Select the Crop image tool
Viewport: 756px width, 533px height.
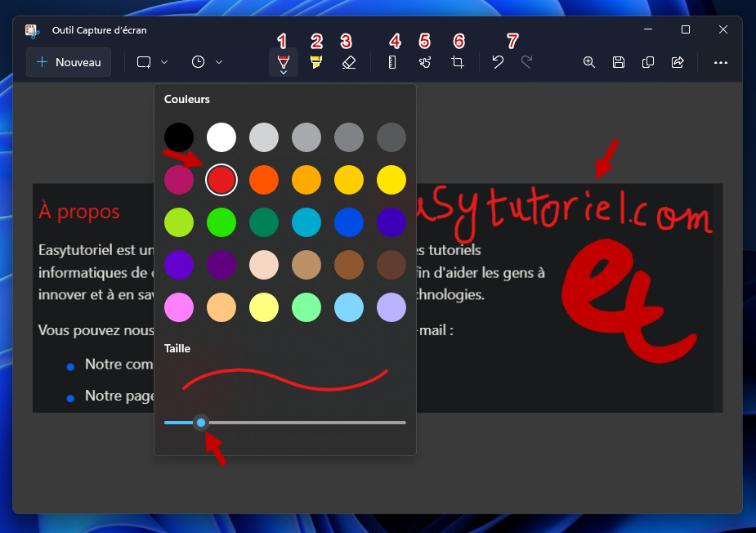click(458, 62)
